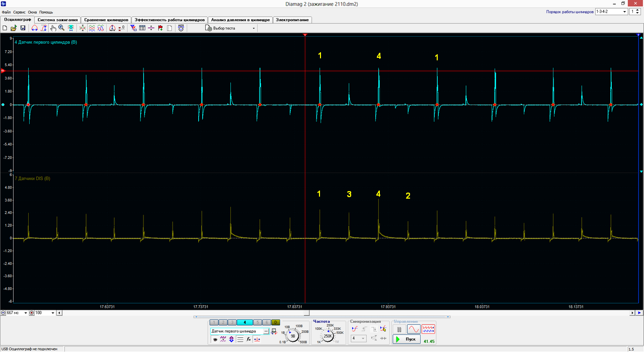The width and height of the screenshot is (644, 352).
Task: Click the red flag marker icon
Action: [x=160, y=28]
